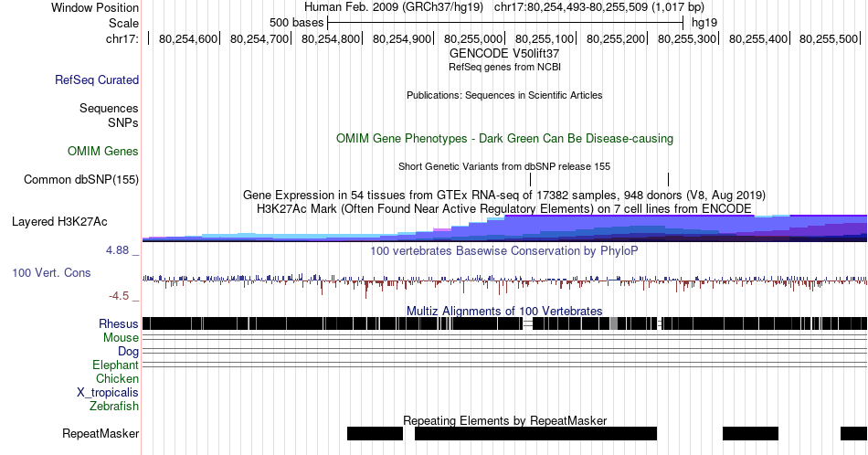Click the Scale label
The image size is (868, 455).
(x=123, y=23)
